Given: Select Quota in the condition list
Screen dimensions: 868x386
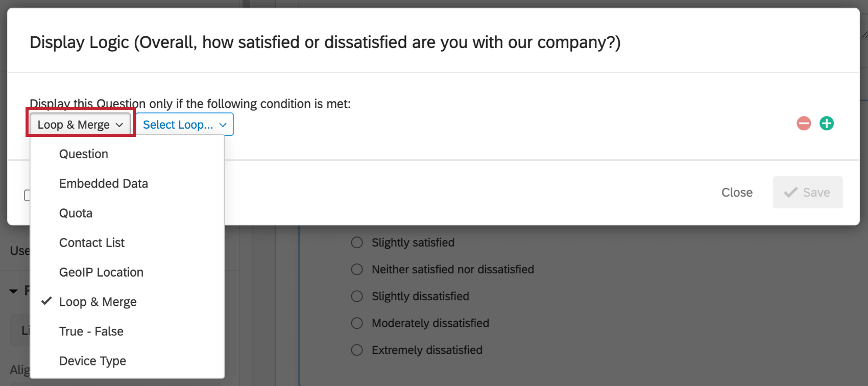Looking at the screenshot, I should click(x=76, y=213).
